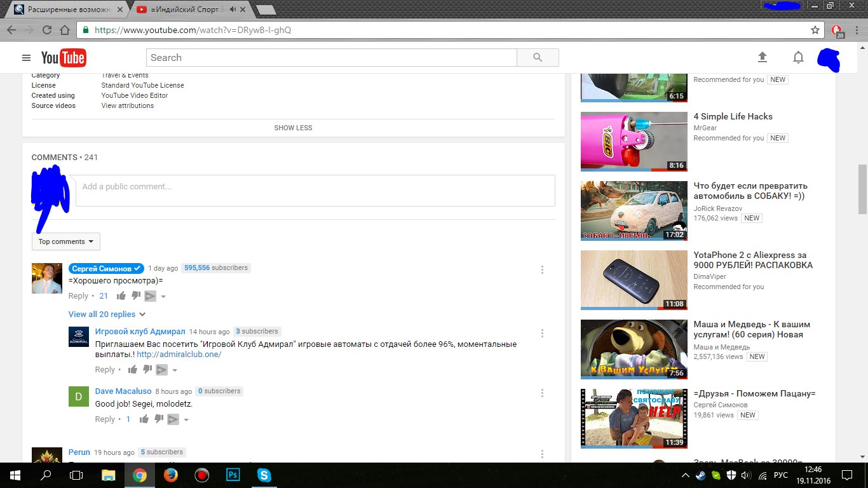
Task: Switch to the Расширенные возможн... tab
Action: point(67,10)
